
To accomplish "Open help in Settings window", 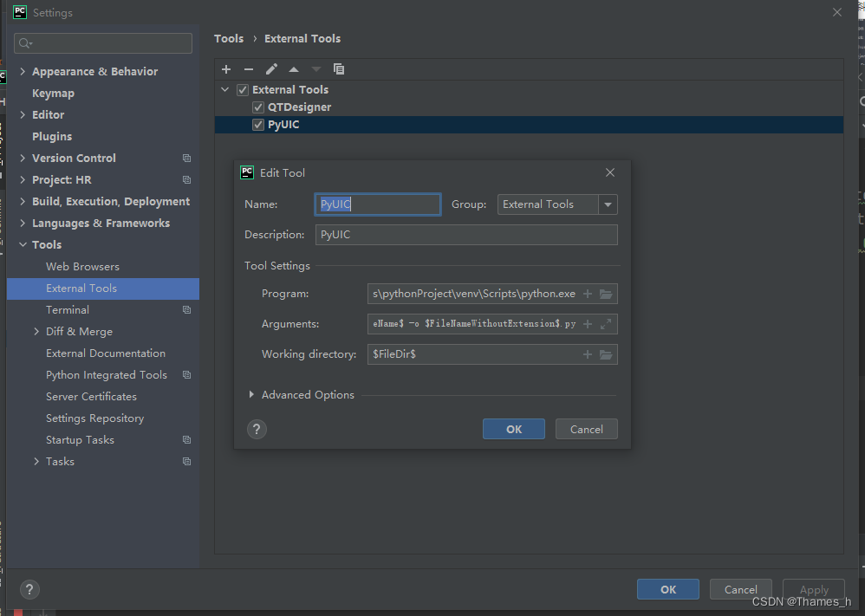I will tap(29, 589).
